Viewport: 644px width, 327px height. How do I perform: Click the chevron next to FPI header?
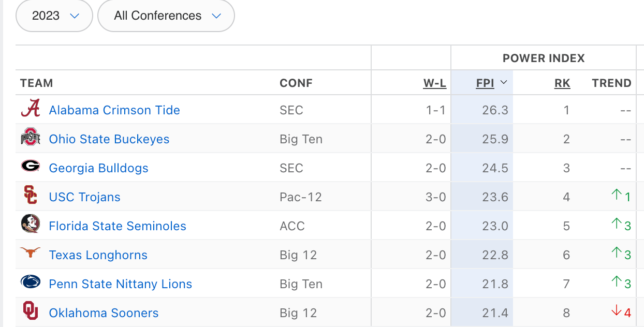504,82
